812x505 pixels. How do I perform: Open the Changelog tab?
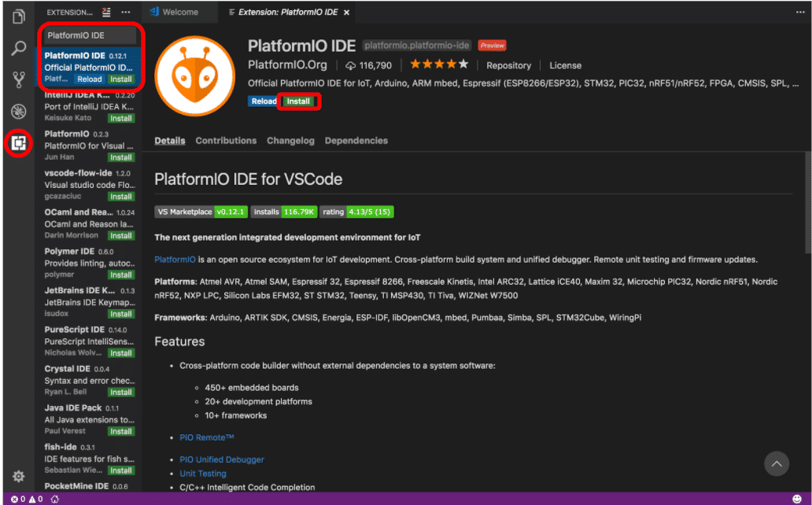tap(290, 140)
